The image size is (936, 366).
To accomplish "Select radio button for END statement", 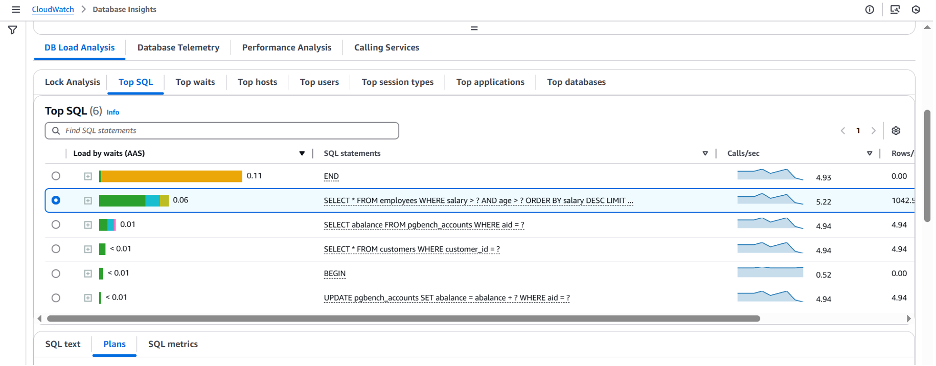I will tap(56, 176).
